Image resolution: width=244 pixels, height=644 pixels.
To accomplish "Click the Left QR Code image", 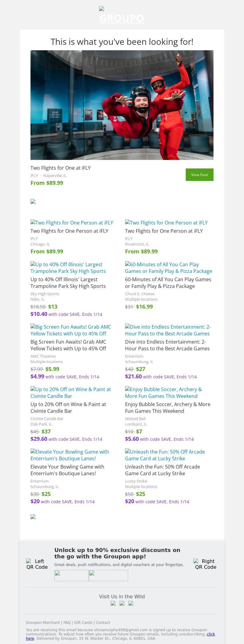I will [37, 564].
